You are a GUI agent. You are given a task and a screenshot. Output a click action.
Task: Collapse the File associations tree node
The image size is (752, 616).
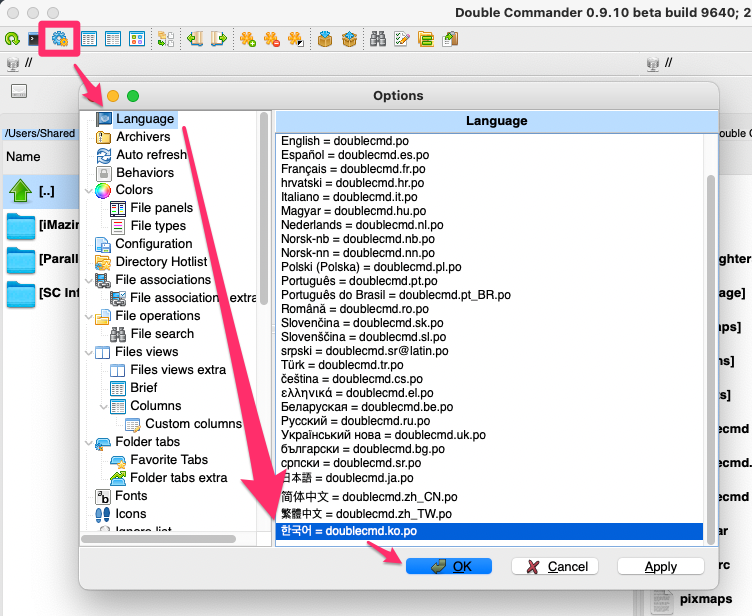89,280
